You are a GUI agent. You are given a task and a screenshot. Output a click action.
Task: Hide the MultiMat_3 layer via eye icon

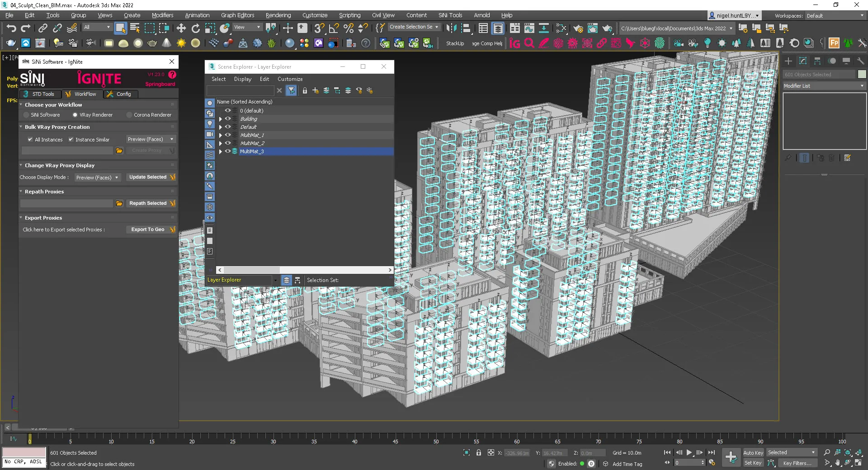coord(228,151)
